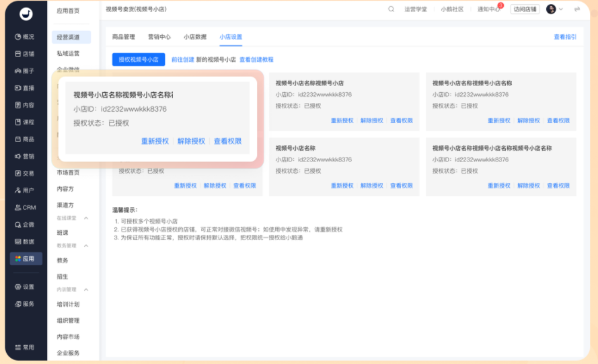The height and width of the screenshot is (364, 598).
Task: Open 班课 menu item
Action: coord(63,233)
